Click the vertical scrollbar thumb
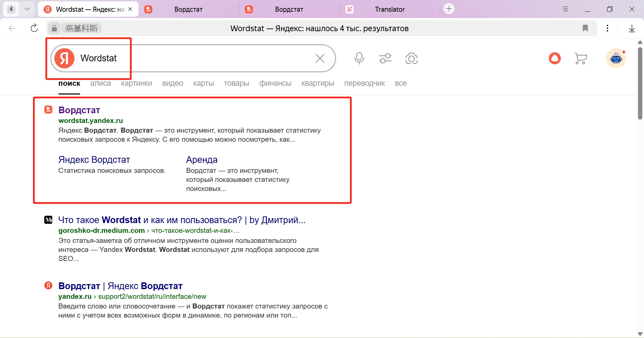This screenshot has width=644, height=338. 640,83
